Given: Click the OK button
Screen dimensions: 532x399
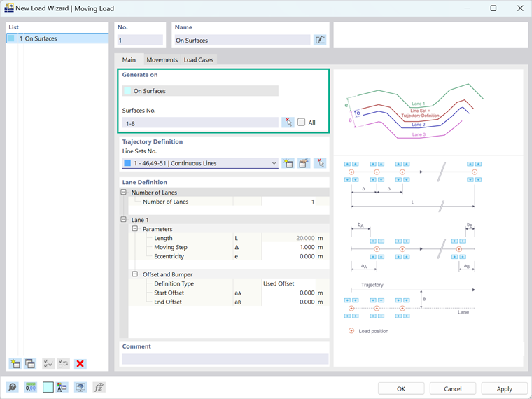Looking at the screenshot, I should 401,388.
